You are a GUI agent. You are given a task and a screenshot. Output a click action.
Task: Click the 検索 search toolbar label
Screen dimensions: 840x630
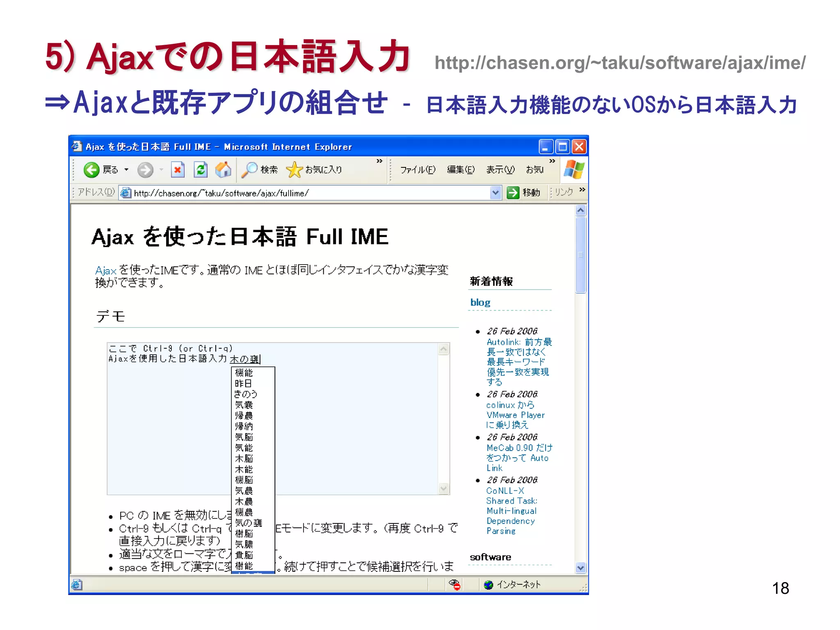point(269,170)
